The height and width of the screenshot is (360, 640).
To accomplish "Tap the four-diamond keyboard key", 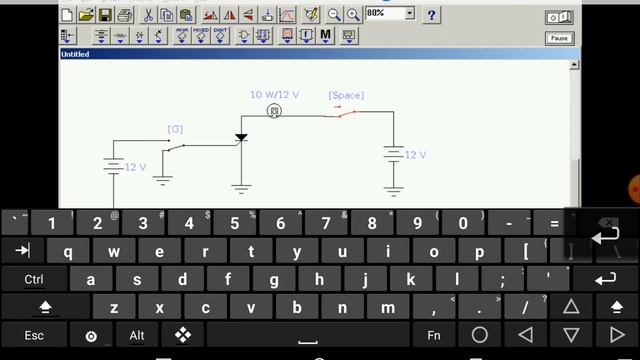I will [182, 336].
